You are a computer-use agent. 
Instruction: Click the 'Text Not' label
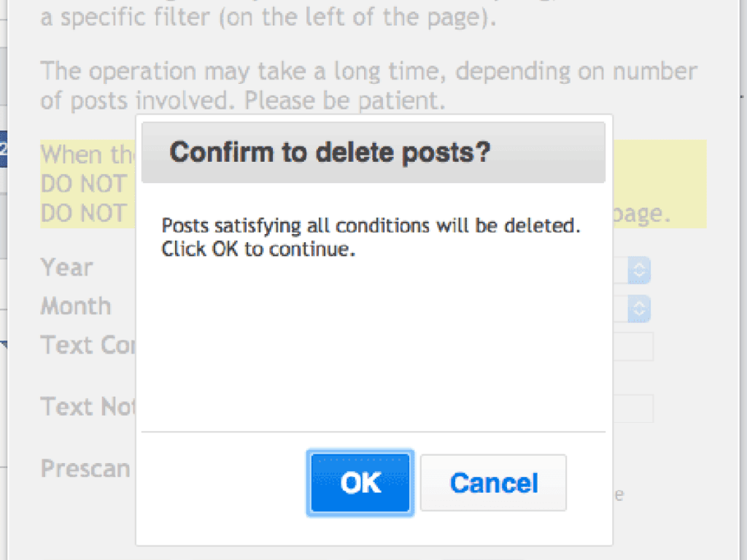(x=88, y=405)
